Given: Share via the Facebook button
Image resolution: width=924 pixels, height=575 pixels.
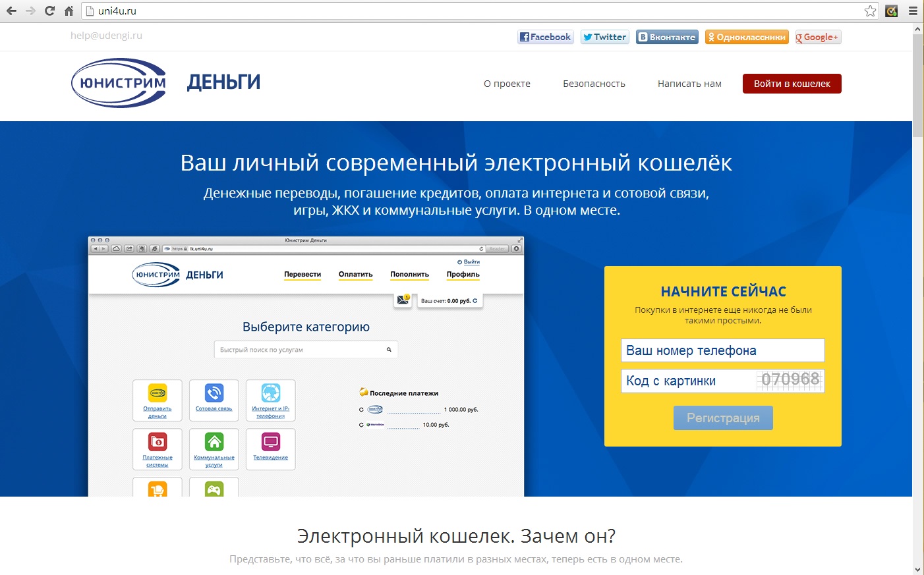Looking at the screenshot, I should (x=546, y=37).
